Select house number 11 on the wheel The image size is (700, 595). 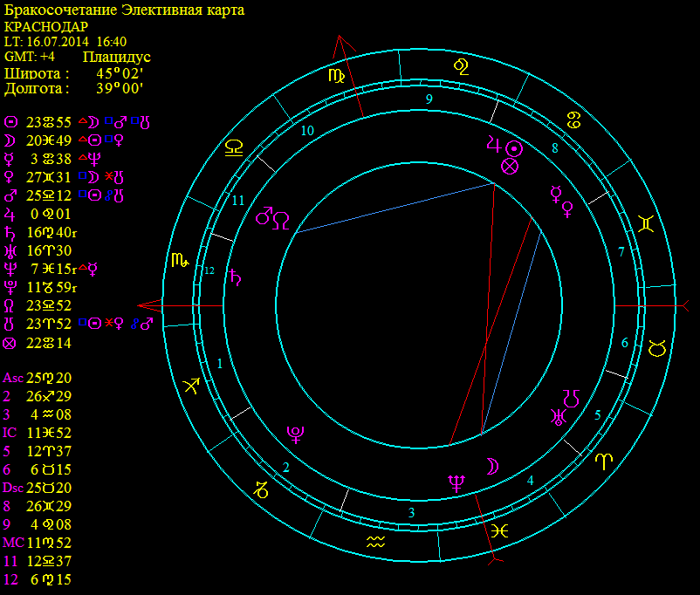[x=238, y=201]
